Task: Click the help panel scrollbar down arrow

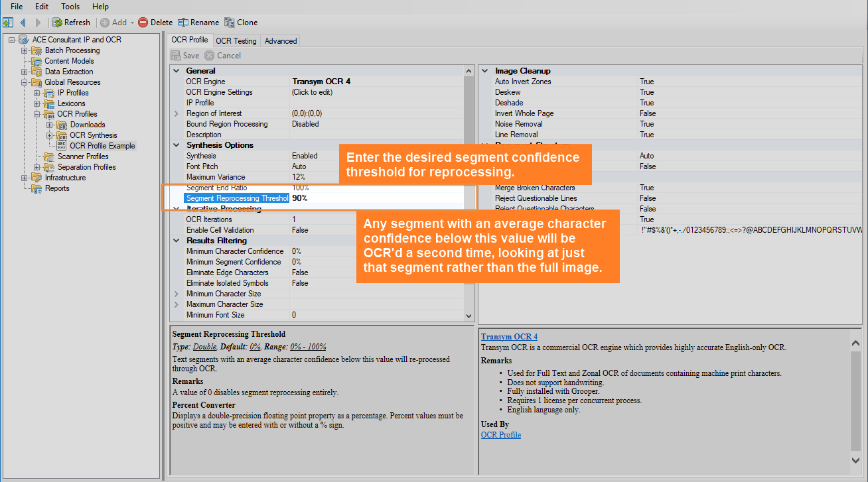Action: [x=856, y=459]
